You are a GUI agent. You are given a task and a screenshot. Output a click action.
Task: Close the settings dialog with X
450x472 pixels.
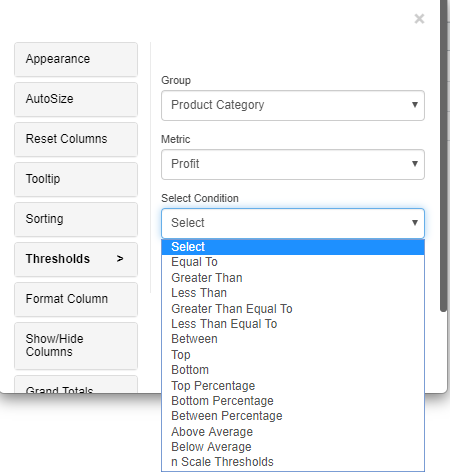click(x=419, y=19)
